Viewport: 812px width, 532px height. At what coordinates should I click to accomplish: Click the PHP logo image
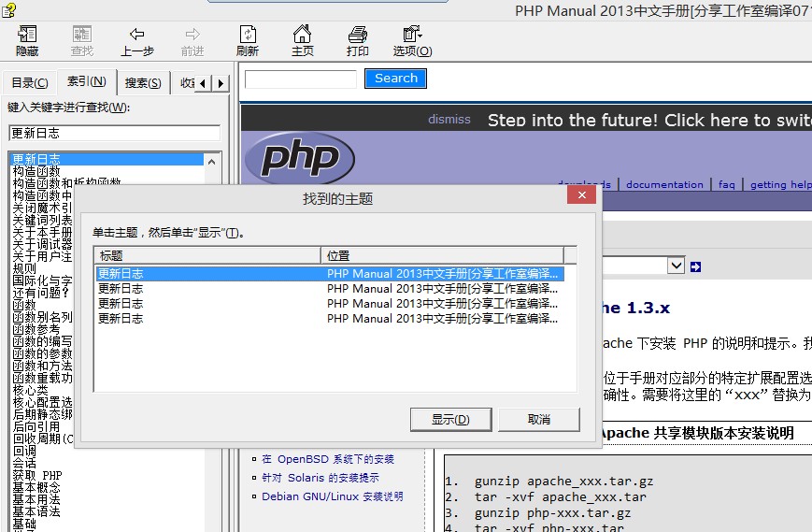pyautogui.click(x=299, y=159)
